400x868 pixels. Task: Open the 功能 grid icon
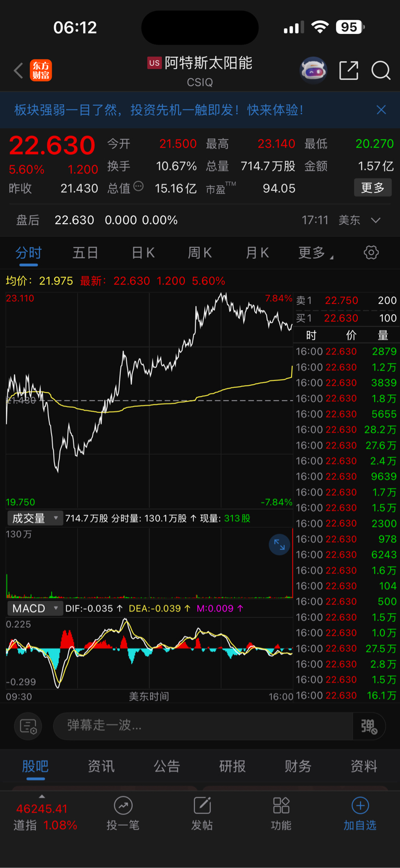click(x=281, y=805)
